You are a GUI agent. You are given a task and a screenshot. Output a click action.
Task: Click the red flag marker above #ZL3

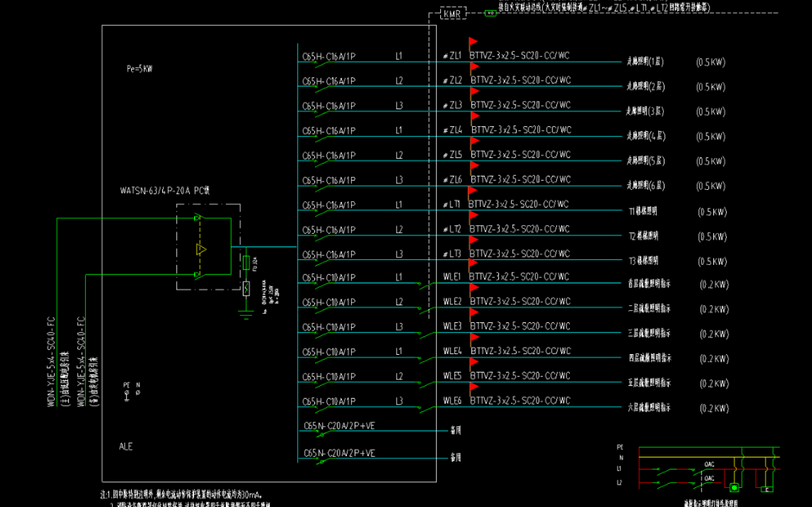[475, 92]
